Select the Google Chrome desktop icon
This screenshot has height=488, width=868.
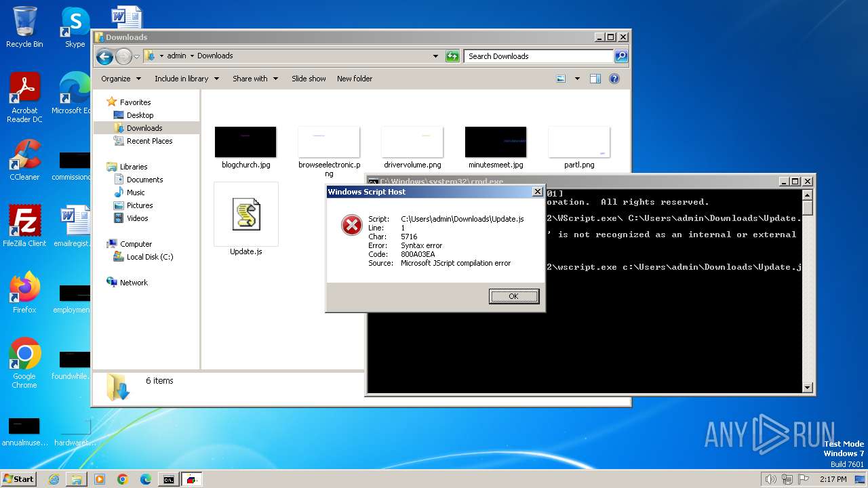tap(24, 363)
